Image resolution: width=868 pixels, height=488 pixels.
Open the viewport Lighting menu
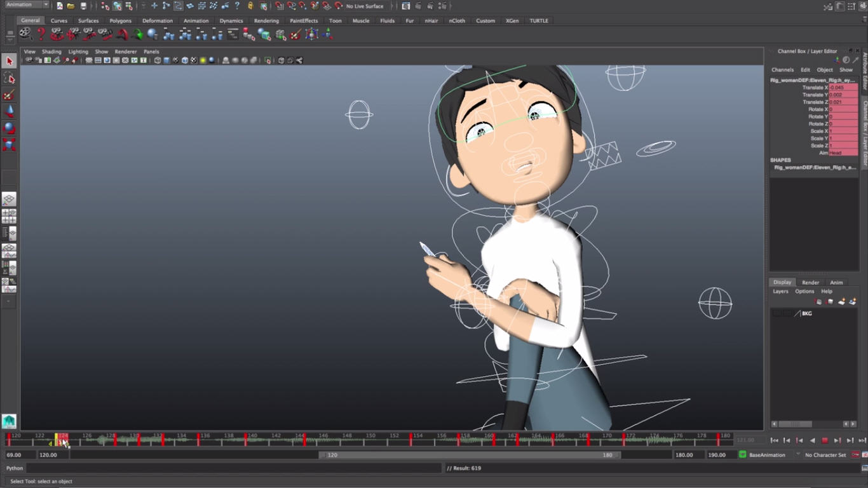click(78, 51)
